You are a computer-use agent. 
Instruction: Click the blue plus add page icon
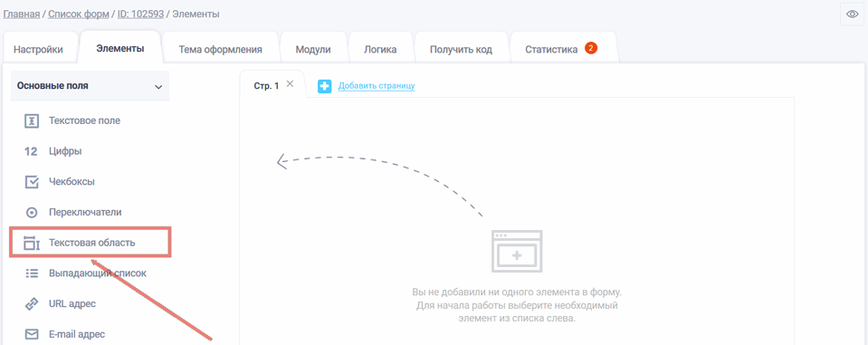pyautogui.click(x=324, y=86)
